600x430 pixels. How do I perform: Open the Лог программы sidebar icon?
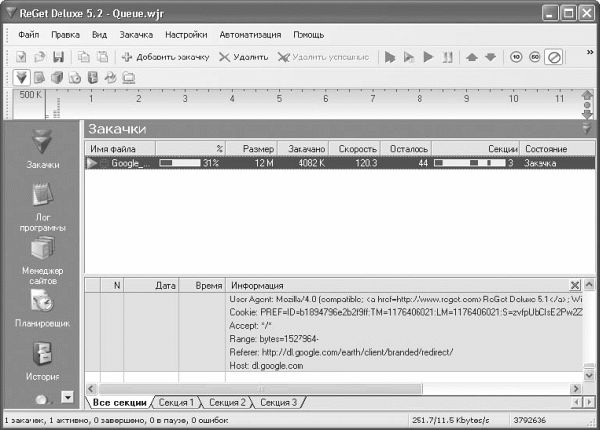42,207
